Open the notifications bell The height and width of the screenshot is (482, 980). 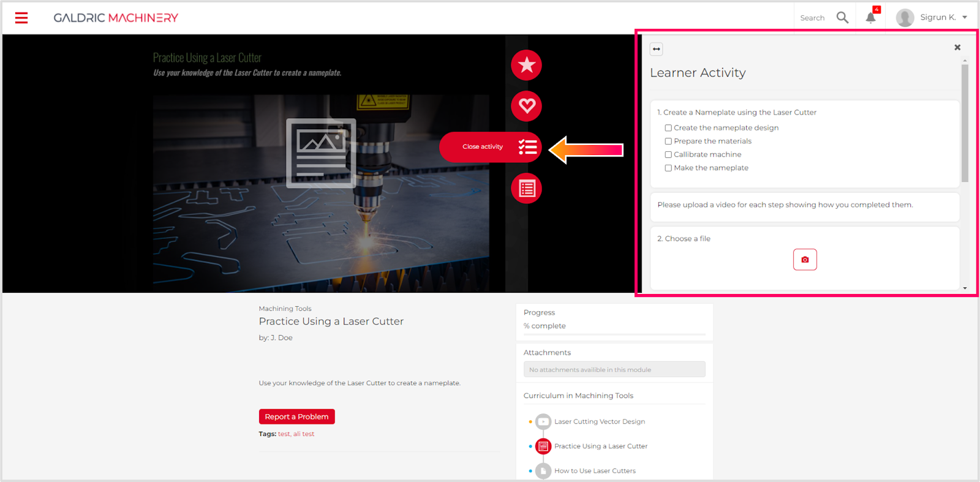pyautogui.click(x=870, y=17)
